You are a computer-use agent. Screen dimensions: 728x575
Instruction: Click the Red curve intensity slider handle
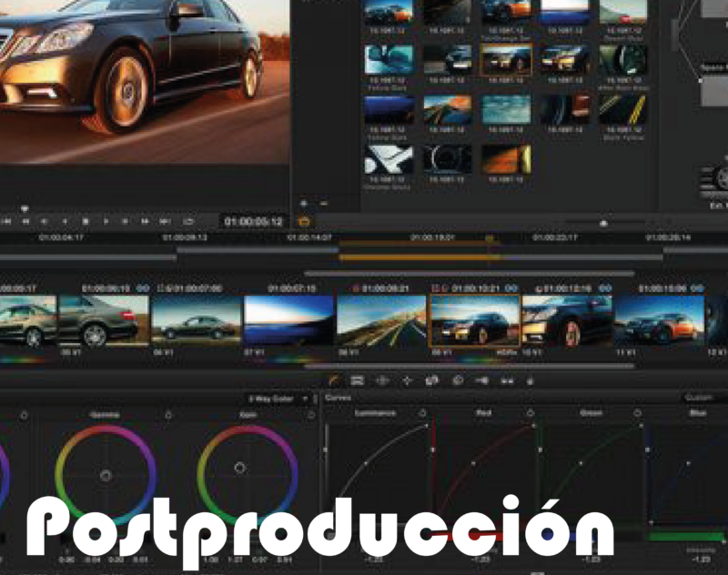(433, 449)
